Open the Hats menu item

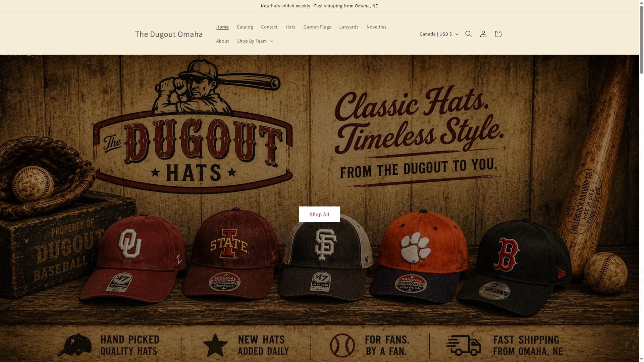point(290,27)
